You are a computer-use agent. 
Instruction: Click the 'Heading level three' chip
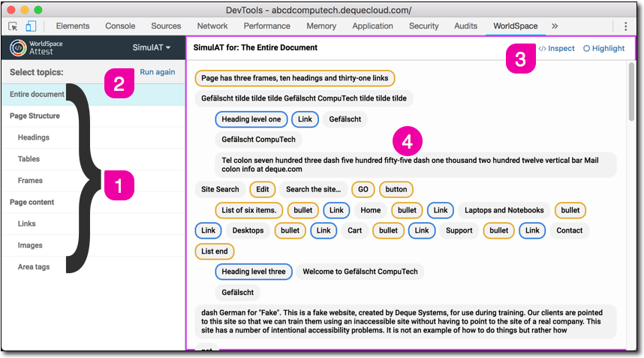pyautogui.click(x=254, y=272)
